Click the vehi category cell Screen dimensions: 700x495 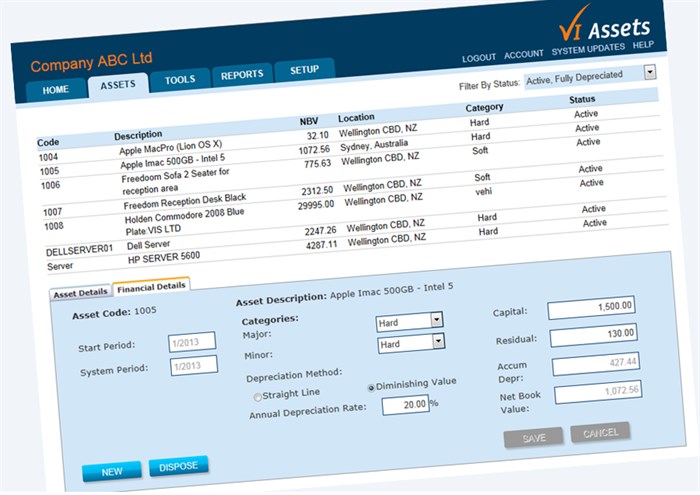pos(484,192)
